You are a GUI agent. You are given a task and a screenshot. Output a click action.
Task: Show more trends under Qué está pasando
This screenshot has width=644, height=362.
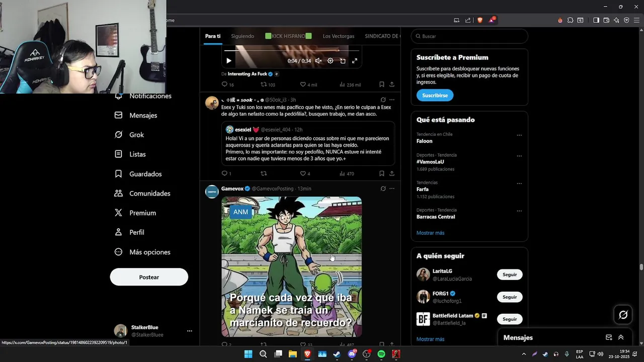pyautogui.click(x=430, y=233)
